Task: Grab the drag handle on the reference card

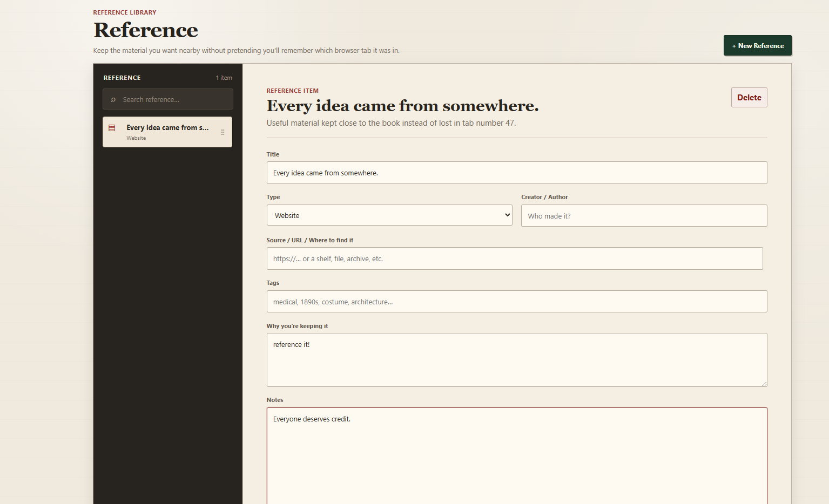Action: tap(223, 132)
